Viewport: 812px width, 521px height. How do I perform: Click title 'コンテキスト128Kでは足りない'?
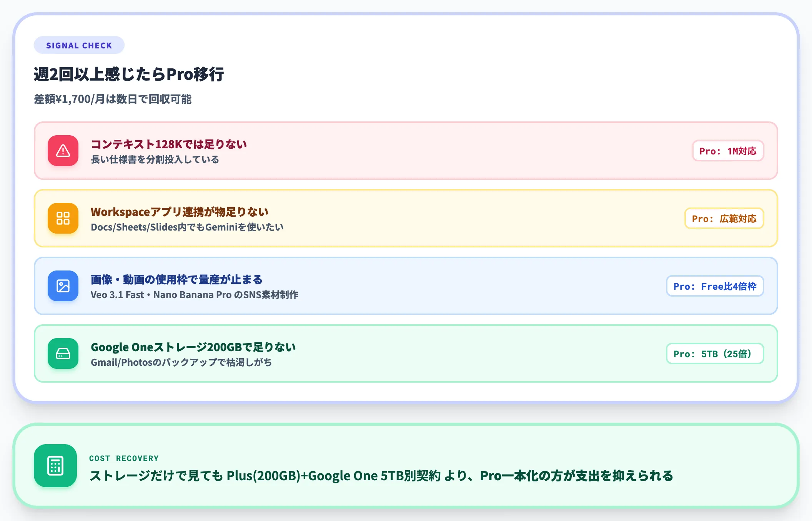[169, 144]
